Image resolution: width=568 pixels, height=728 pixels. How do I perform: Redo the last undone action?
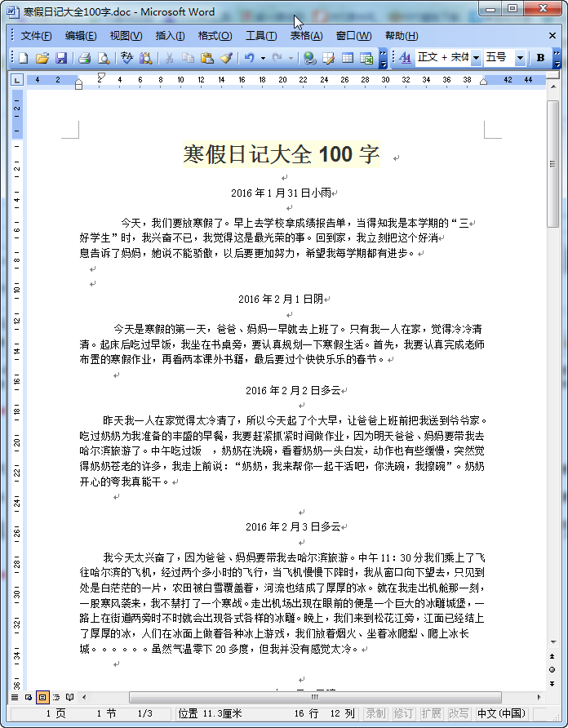pos(277,58)
